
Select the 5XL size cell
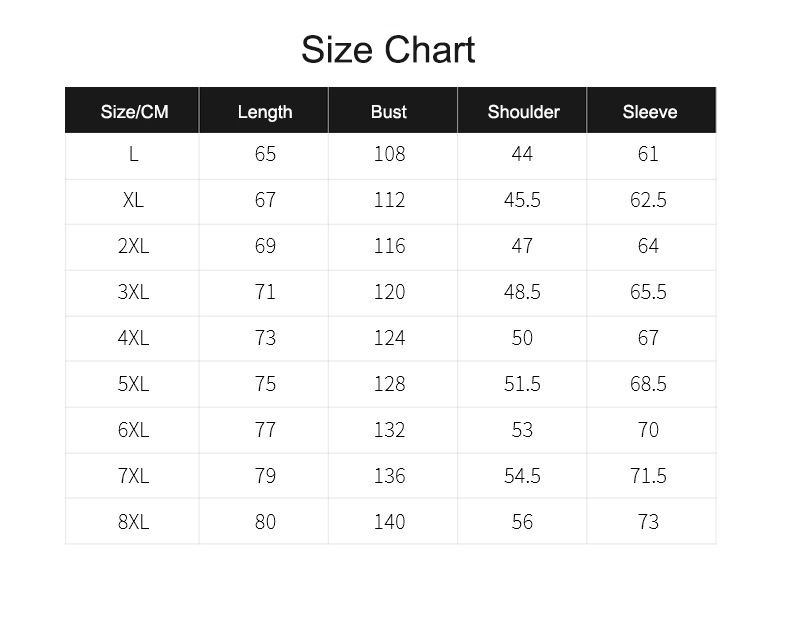[134, 384]
